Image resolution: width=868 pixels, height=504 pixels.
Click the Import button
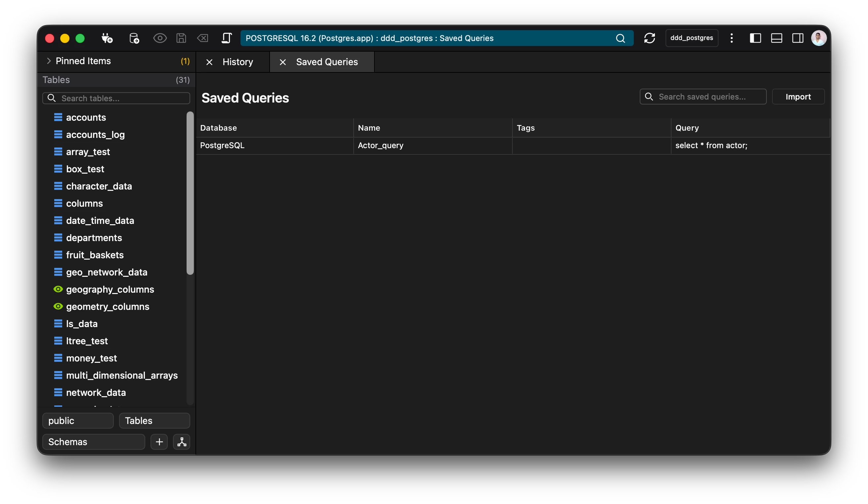point(798,97)
